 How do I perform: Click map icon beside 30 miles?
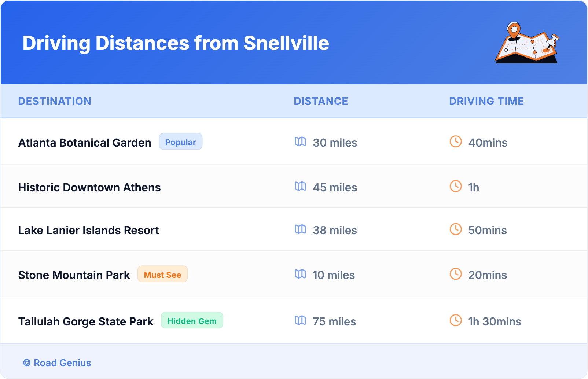tap(300, 141)
